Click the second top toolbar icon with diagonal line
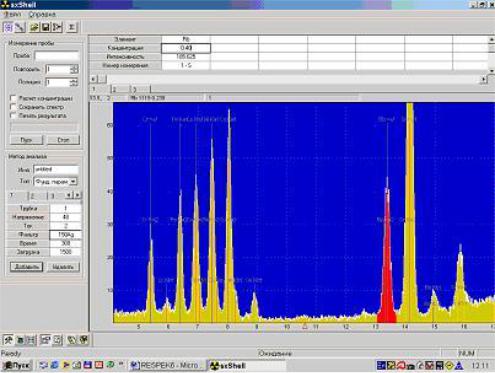Viewport: 495px width, 373px height. [x=20, y=27]
